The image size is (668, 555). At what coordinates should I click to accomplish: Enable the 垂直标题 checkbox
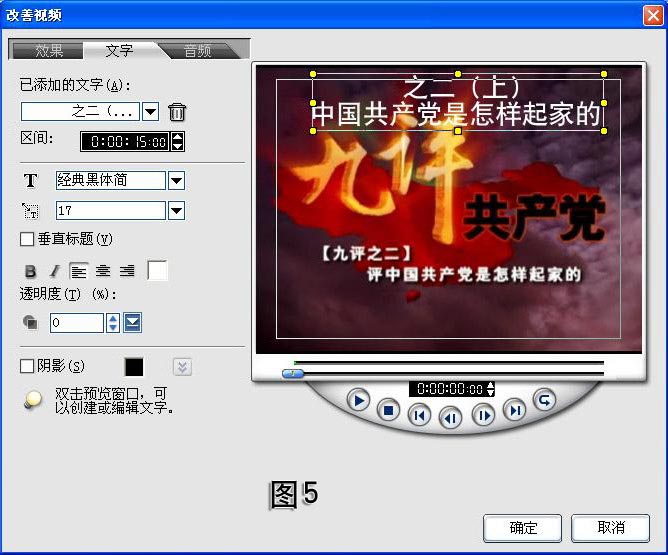point(27,239)
